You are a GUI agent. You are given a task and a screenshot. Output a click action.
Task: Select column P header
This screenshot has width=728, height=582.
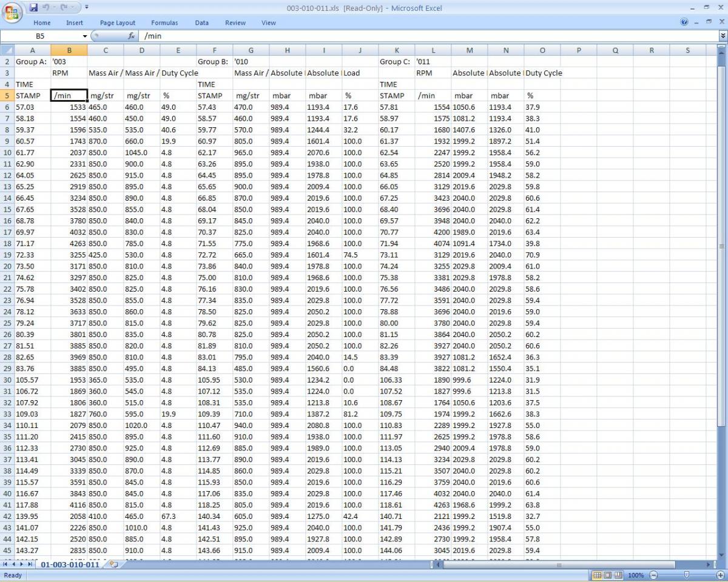coord(579,50)
